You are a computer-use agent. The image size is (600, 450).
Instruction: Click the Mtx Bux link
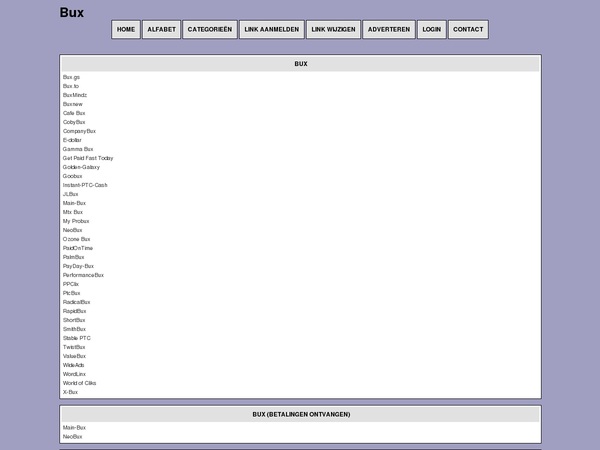(73, 212)
